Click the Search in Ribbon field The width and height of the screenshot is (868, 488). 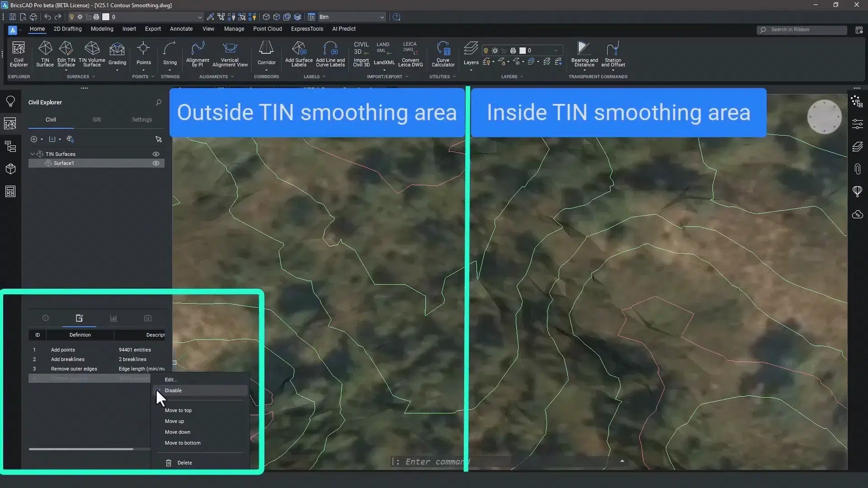coord(802,30)
